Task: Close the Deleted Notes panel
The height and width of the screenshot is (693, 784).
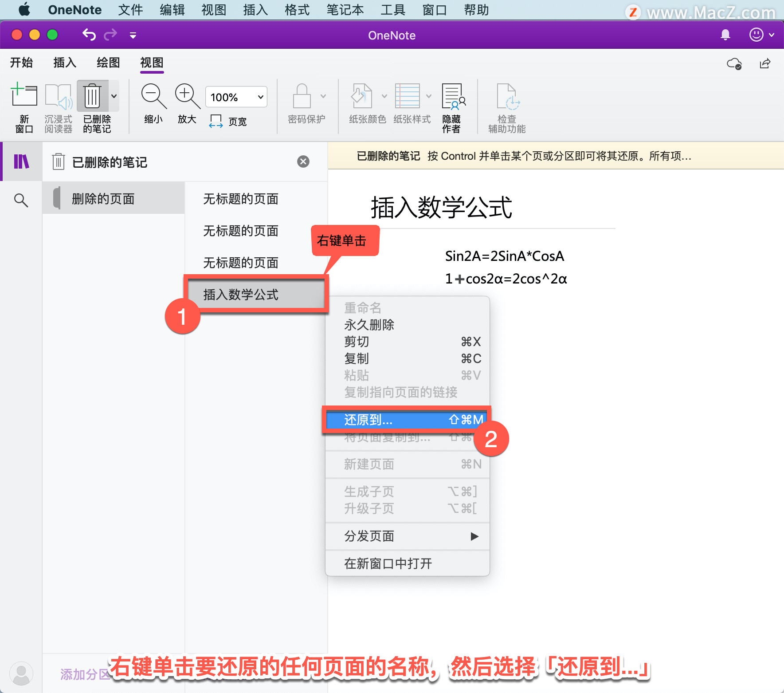Action: [303, 161]
